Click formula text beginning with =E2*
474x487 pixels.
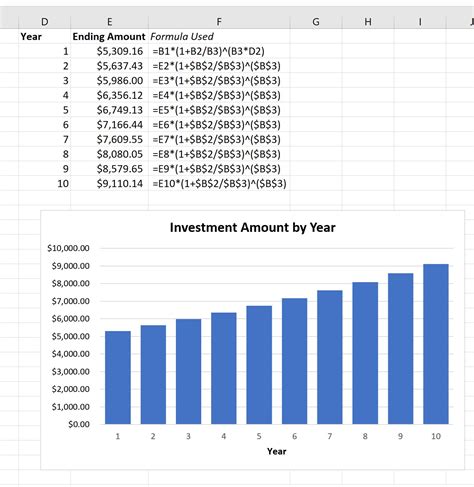(216, 66)
